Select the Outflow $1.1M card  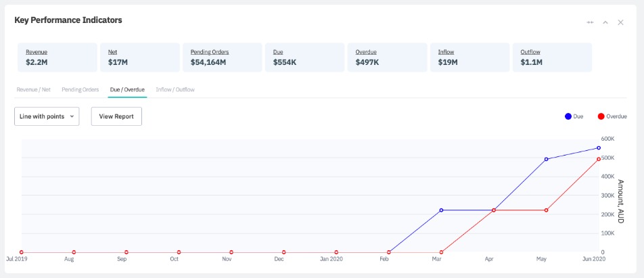pyautogui.click(x=530, y=52)
